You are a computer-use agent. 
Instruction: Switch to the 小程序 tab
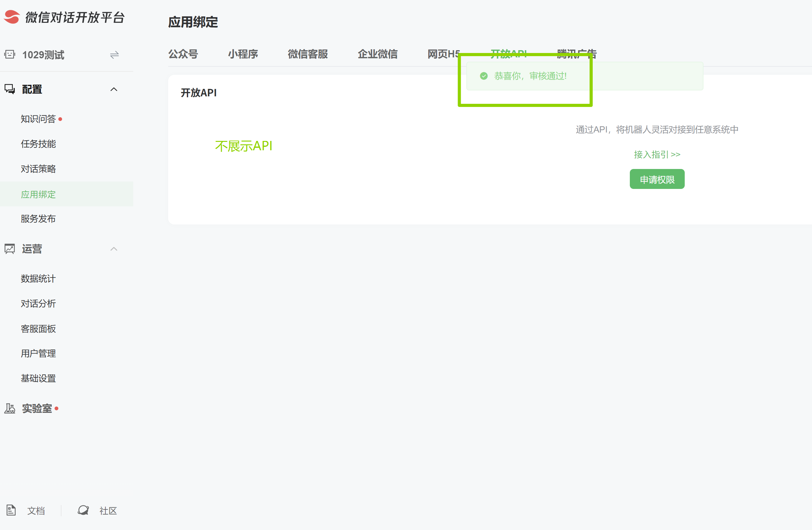click(243, 54)
